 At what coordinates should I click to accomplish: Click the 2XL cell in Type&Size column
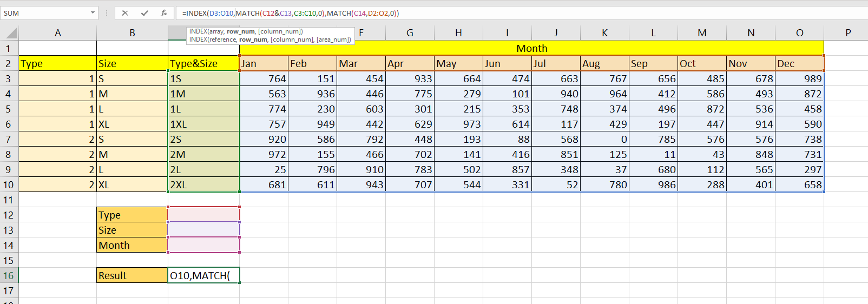(x=203, y=184)
